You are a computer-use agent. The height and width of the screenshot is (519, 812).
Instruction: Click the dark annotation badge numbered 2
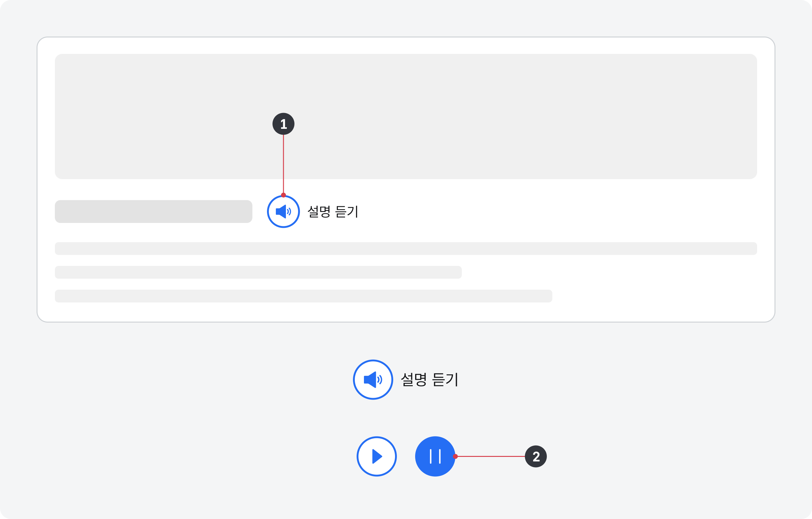(x=536, y=456)
